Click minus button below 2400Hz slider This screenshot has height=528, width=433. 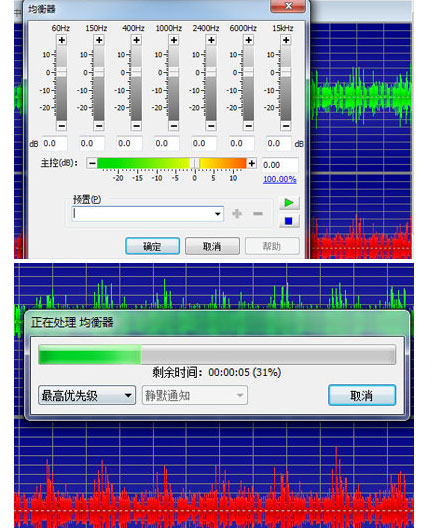click(211, 126)
